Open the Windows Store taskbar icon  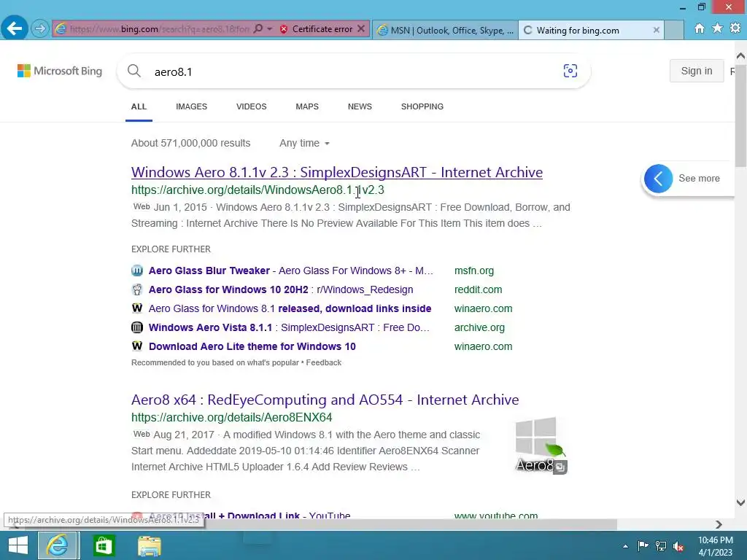[x=104, y=545]
